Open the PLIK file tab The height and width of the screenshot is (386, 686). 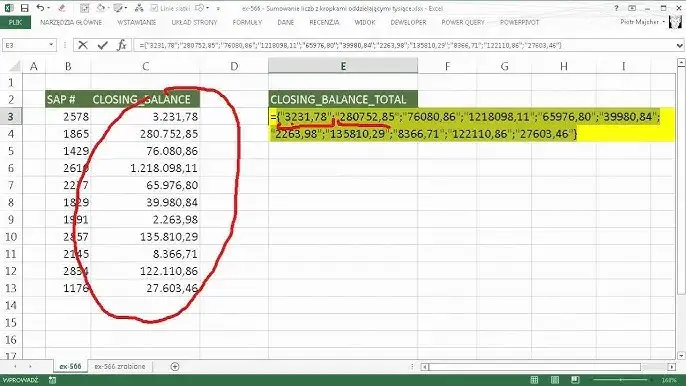tap(15, 22)
